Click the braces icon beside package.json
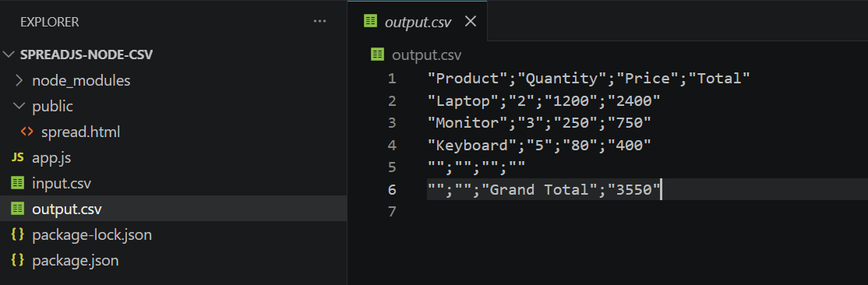The width and height of the screenshot is (868, 285). click(18, 260)
